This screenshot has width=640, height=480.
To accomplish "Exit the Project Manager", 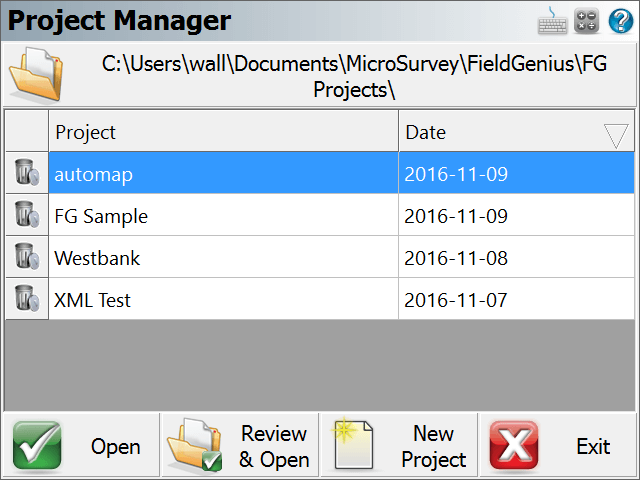I will click(558, 445).
